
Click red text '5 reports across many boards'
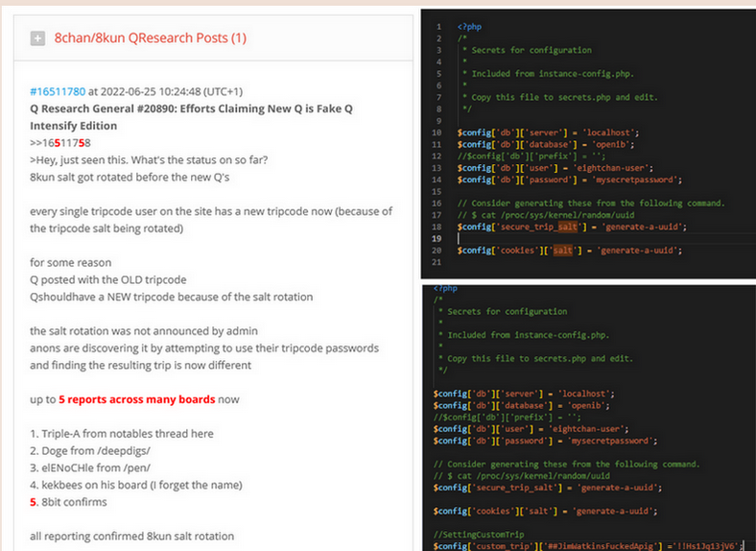pos(137,399)
